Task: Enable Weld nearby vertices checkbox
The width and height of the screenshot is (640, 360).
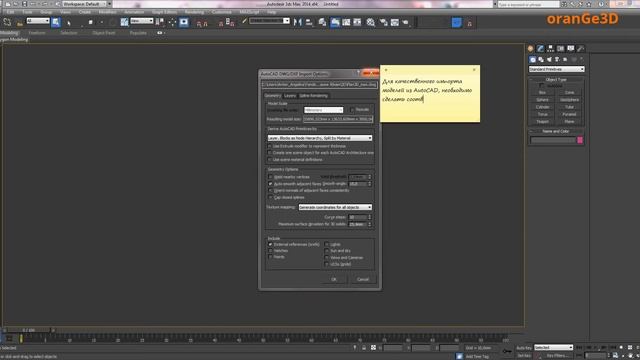Action: [270, 177]
